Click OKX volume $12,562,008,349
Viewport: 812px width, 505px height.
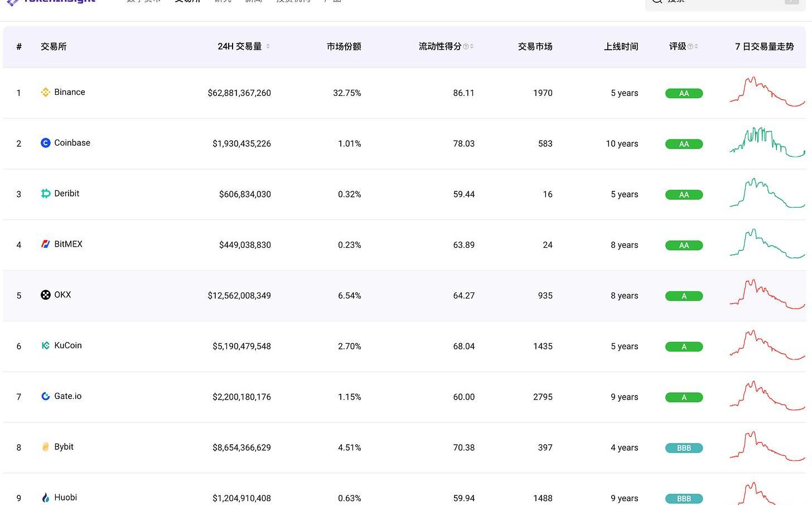239,296
